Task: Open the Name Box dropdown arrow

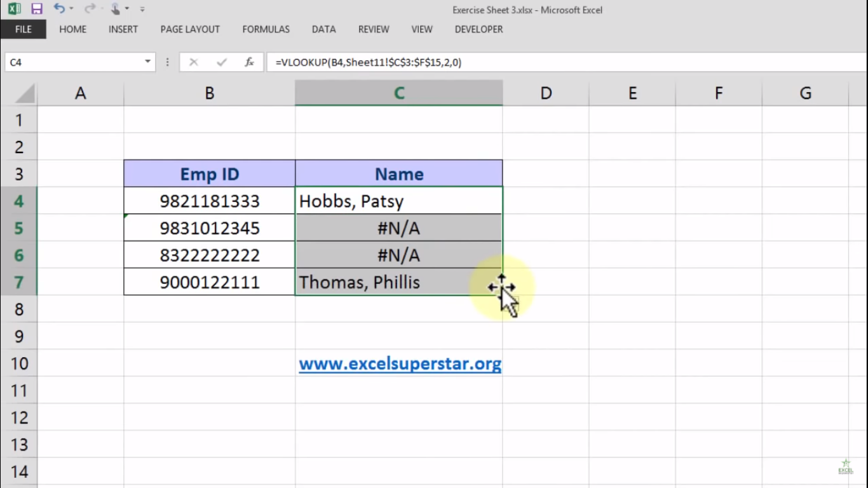Action: point(147,62)
